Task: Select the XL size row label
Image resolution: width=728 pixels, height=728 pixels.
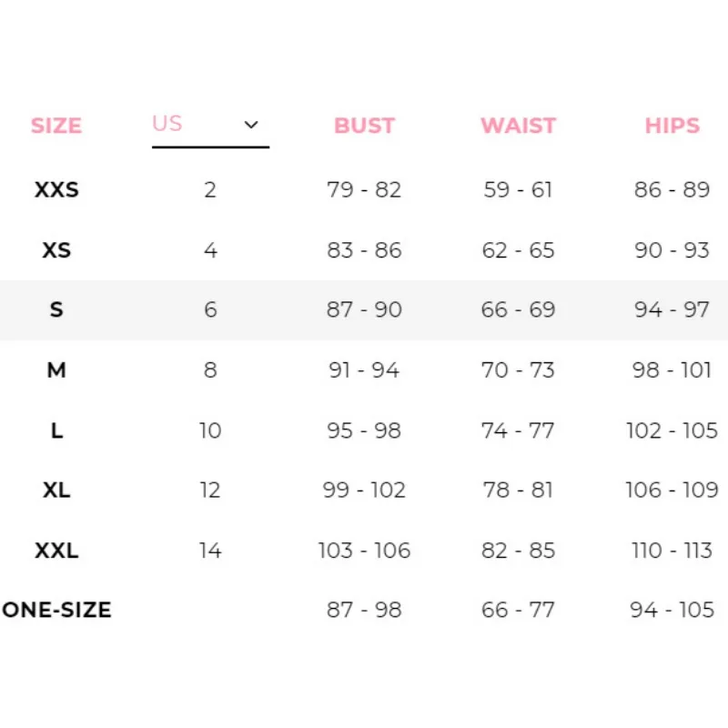Action: pos(56,490)
